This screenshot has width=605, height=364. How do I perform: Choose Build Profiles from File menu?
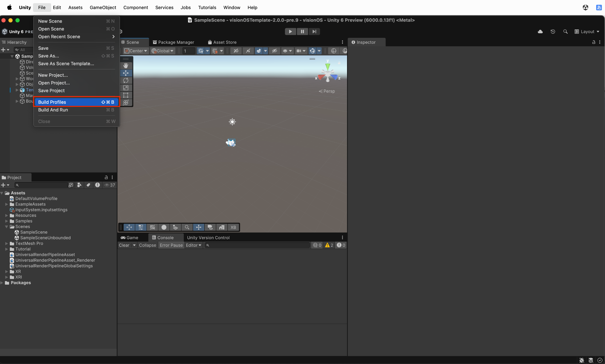pos(76,102)
